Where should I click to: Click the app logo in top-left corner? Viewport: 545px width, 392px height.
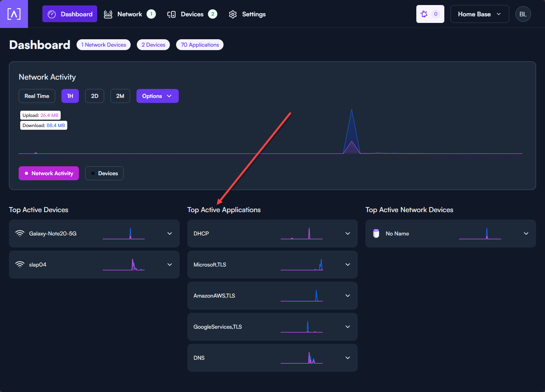[14, 14]
